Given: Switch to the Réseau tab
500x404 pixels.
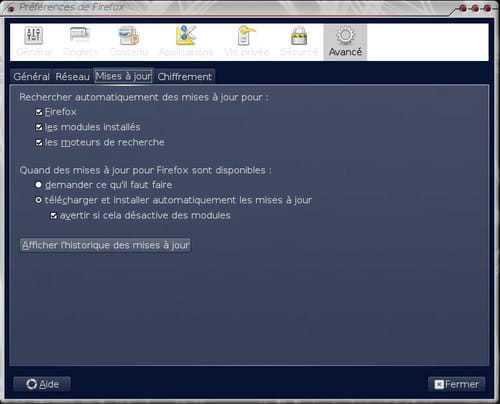Looking at the screenshot, I should pos(72,77).
